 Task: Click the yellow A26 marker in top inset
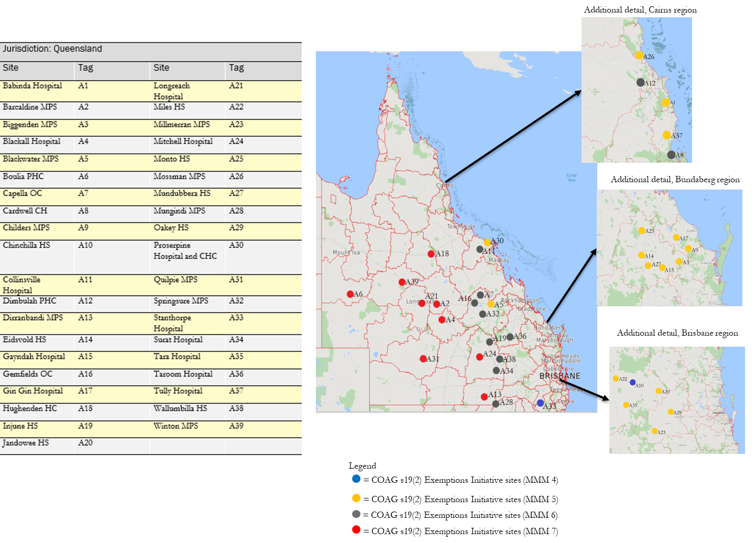[639, 56]
